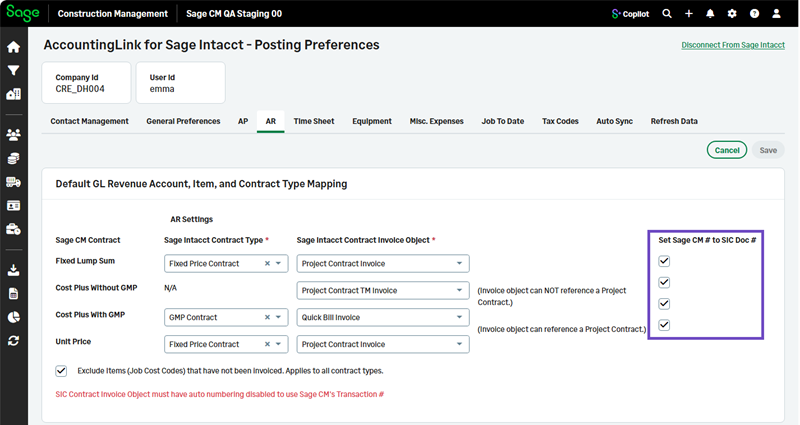
Task: Click the Save button
Action: click(x=768, y=150)
